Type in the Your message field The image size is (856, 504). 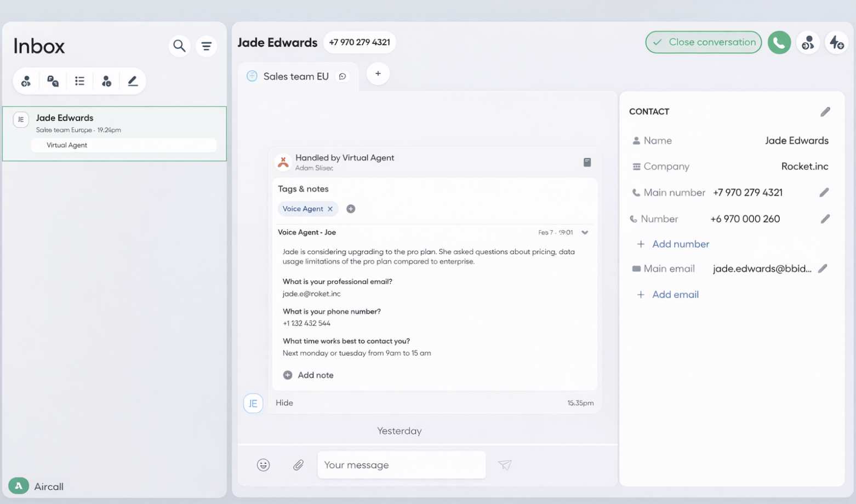[x=401, y=465]
